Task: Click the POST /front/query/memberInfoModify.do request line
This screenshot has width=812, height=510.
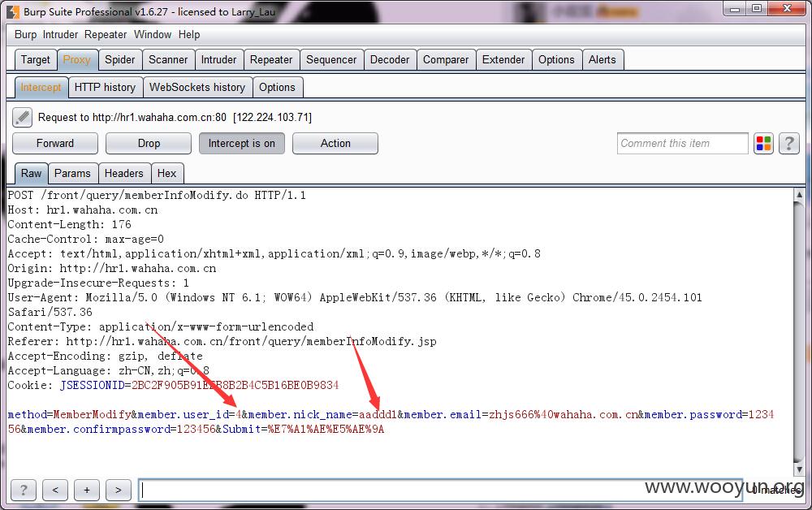Action: pyautogui.click(x=157, y=195)
